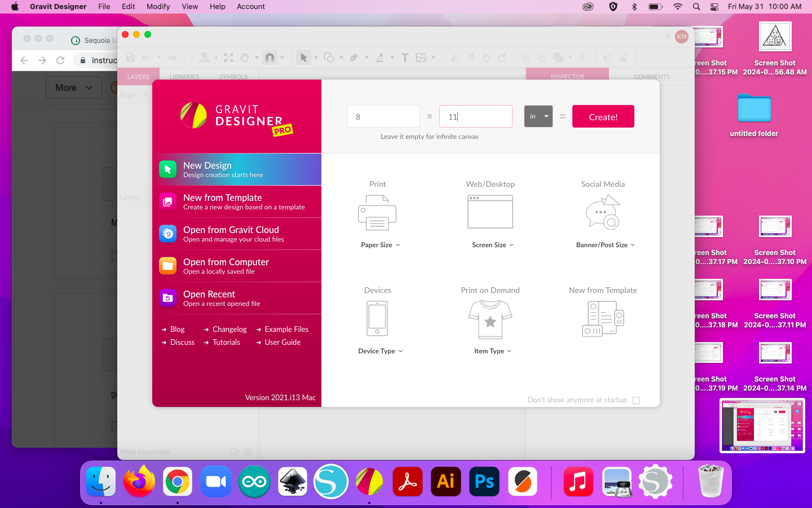Open Inkscape from the Dock
Screen dimensions: 812x508
[292, 481]
